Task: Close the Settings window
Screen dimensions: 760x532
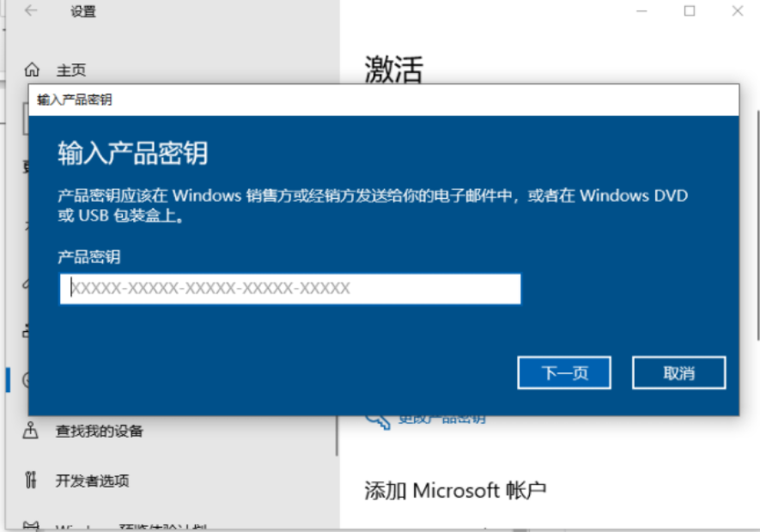Action: click(737, 10)
